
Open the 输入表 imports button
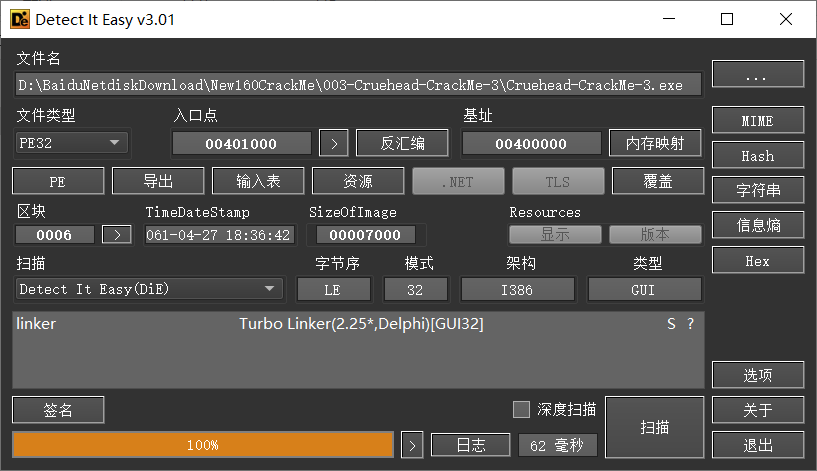point(258,181)
